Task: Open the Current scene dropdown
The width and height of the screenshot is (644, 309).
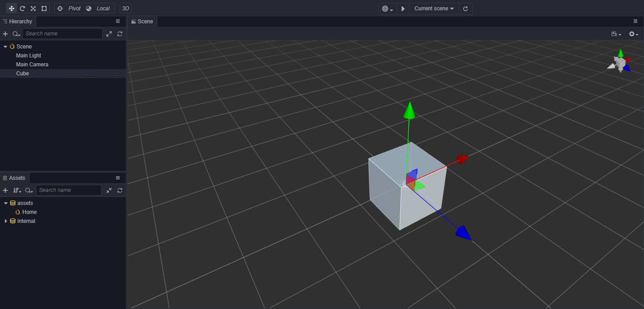Action: tap(434, 9)
